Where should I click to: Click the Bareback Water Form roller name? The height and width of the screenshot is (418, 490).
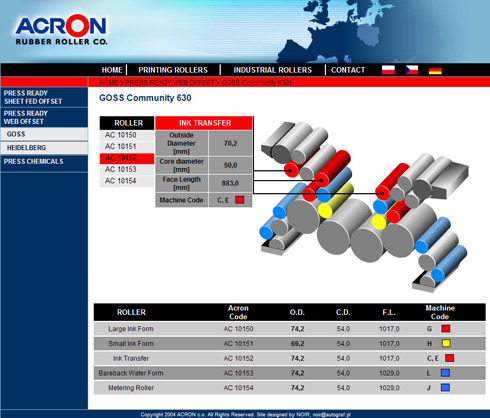pyautogui.click(x=131, y=373)
